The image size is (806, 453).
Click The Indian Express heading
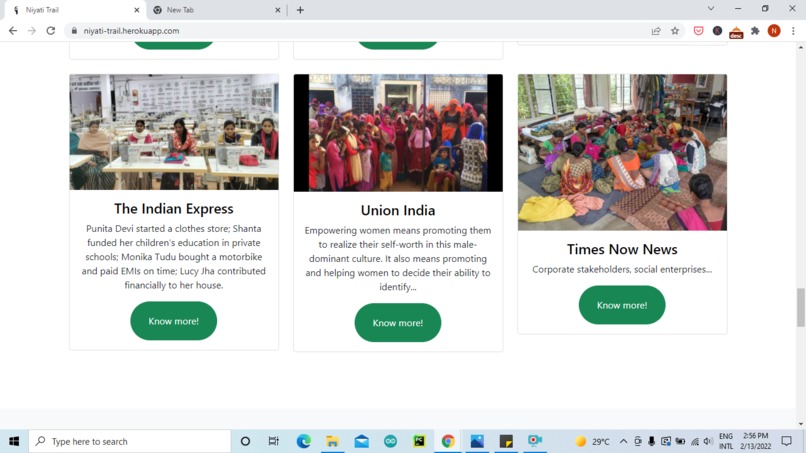tap(174, 209)
